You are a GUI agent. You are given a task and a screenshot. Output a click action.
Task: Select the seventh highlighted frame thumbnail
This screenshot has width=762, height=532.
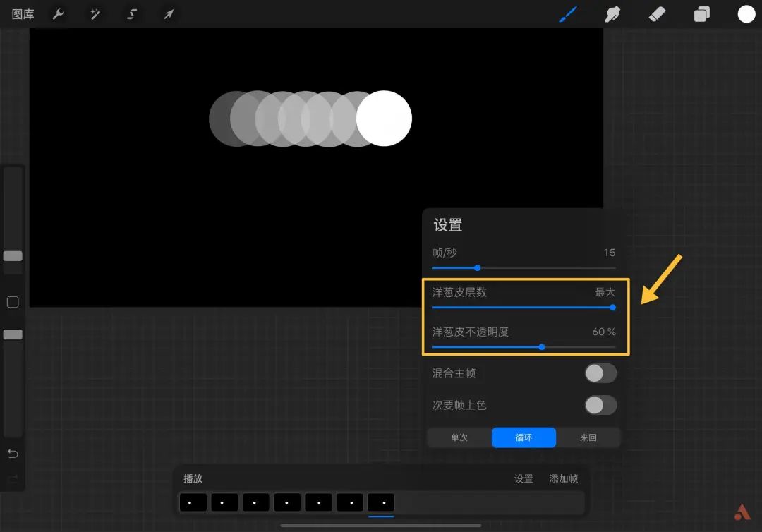coord(381,502)
